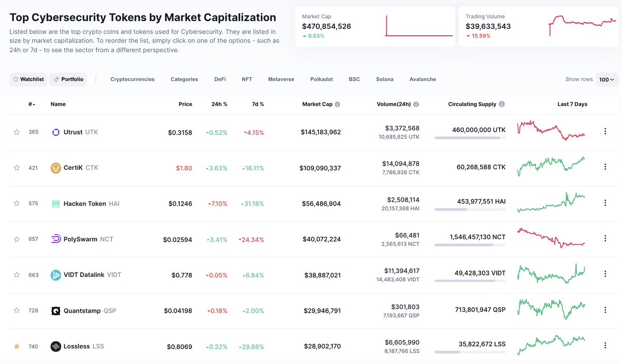Star Hacken Token for the watchlist
Viewport: 622px width, 364px height.
tap(17, 203)
